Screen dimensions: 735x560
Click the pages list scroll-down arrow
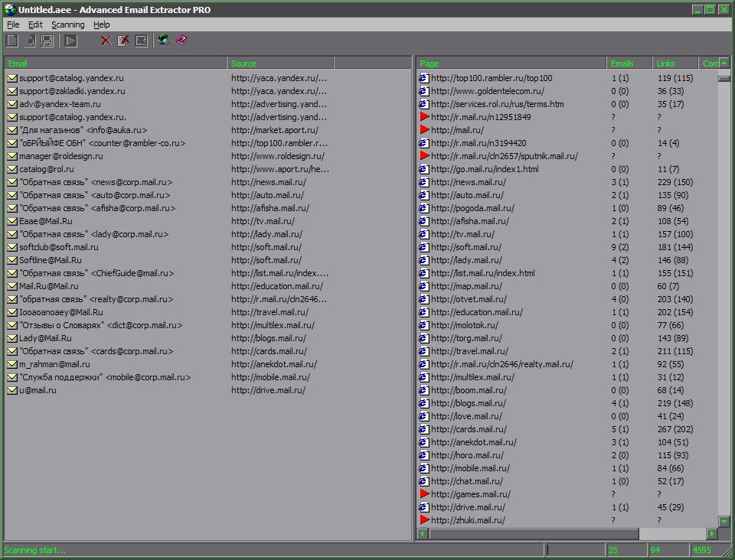[x=724, y=521]
